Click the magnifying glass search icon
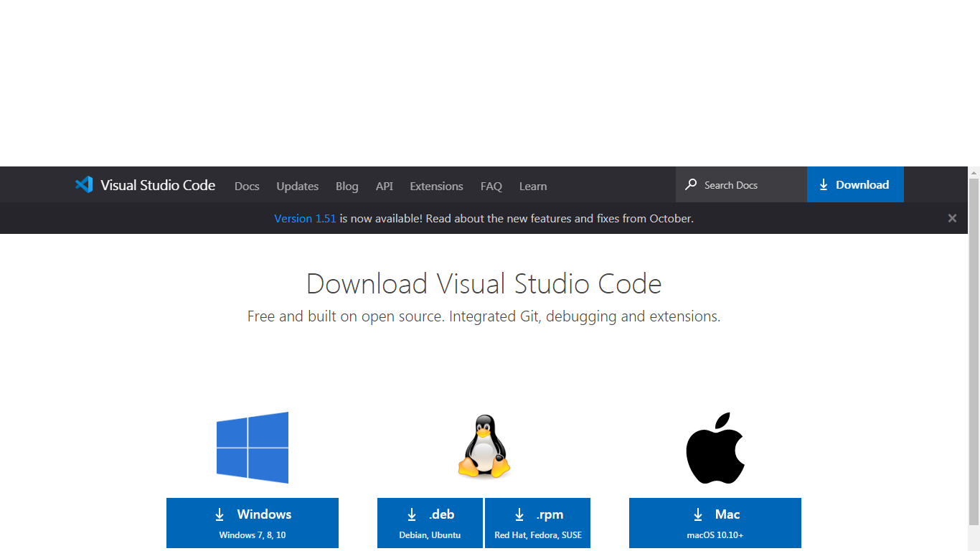The image size is (980, 551). click(x=691, y=184)
